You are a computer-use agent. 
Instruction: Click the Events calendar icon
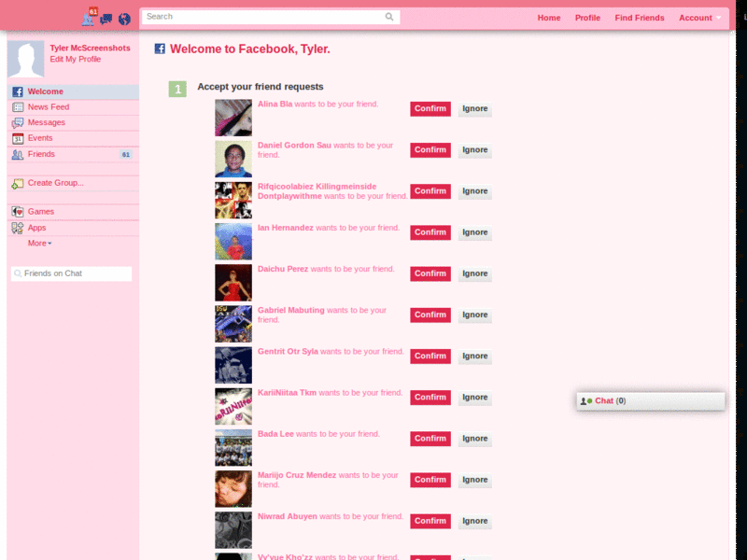[x=18, y=138]
